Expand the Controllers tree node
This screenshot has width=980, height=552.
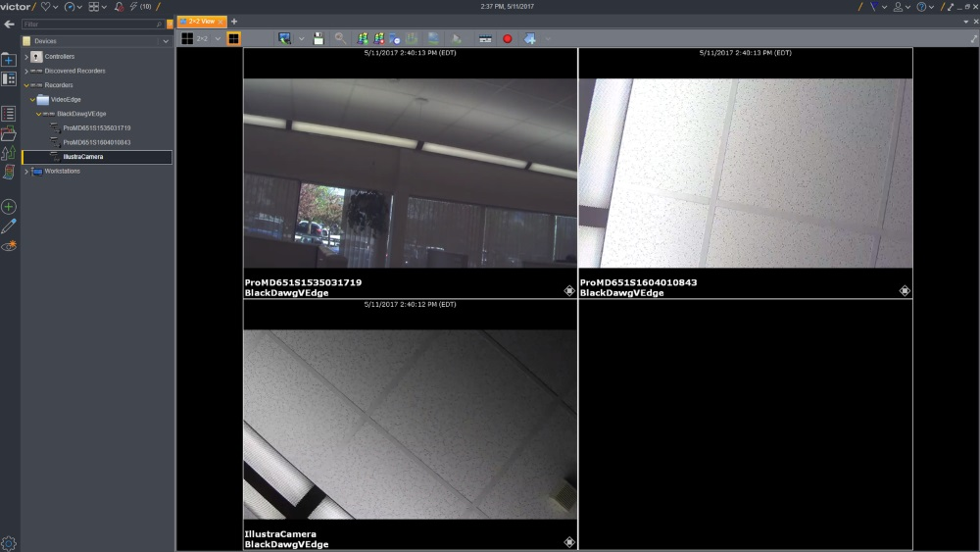[x=27, y=57]
